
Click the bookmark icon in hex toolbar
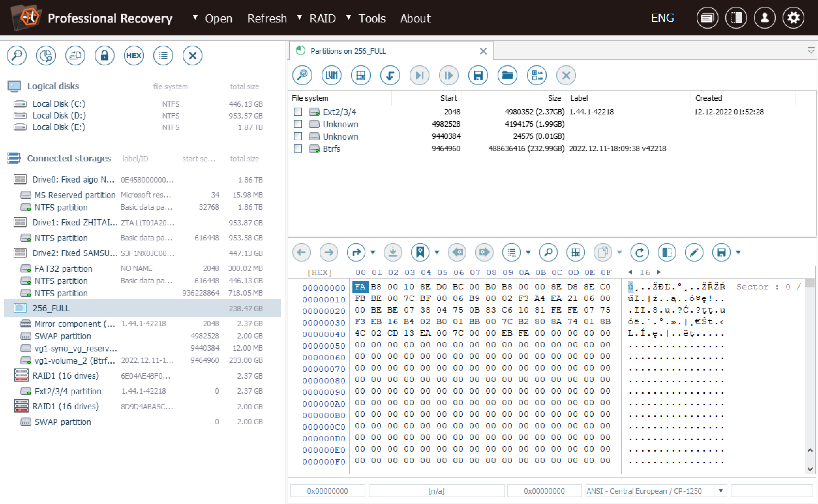pos(420,252)
